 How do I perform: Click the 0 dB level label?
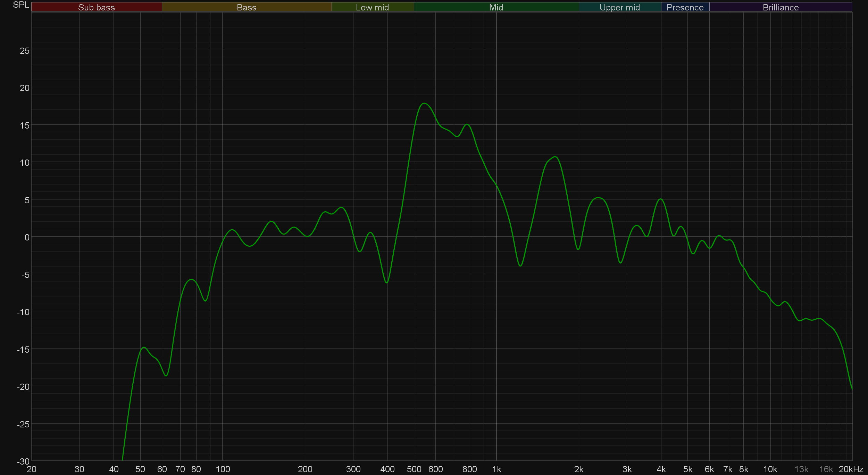tap(27, 237)
